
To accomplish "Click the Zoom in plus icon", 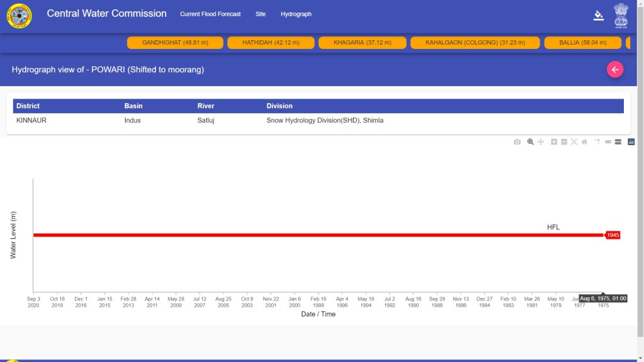I will click(554, 142).
